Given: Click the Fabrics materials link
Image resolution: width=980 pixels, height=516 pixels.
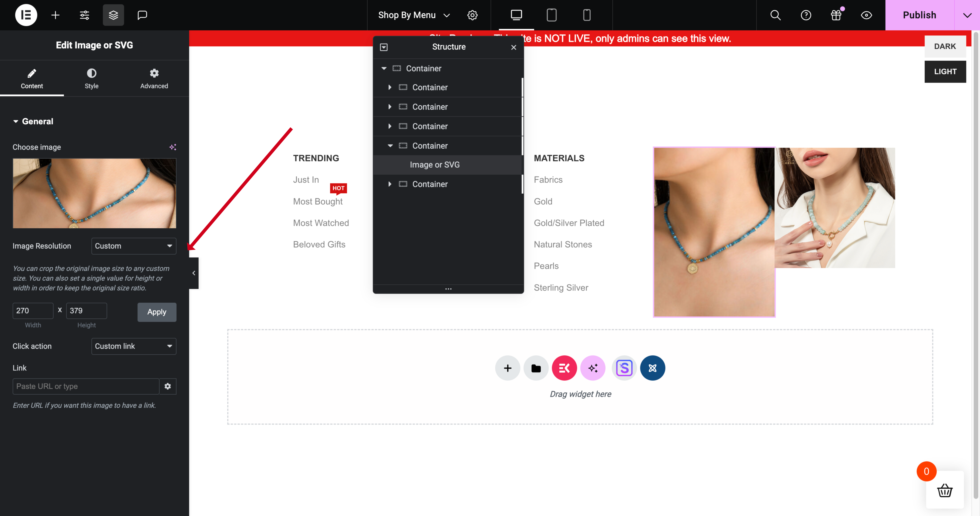Looking at the screenshot, I should tap(548, 180).
